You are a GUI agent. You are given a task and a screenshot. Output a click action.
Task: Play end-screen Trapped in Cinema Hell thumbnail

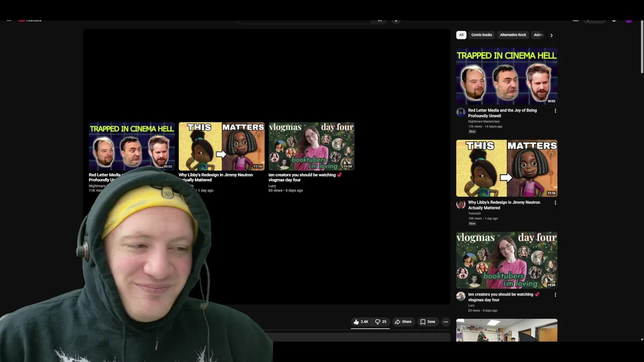pos(131,146)
